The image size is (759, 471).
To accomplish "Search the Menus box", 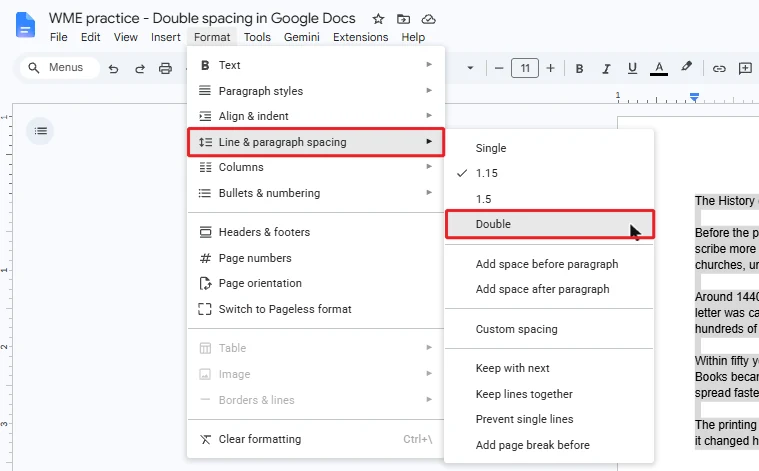I will (x=60, y=67).
